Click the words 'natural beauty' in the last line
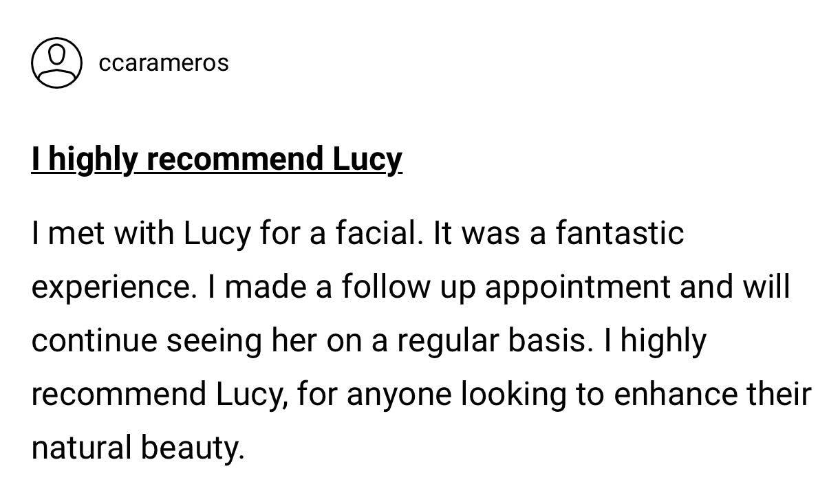Screen dimensions: 829x504 (x=138, y=448)
